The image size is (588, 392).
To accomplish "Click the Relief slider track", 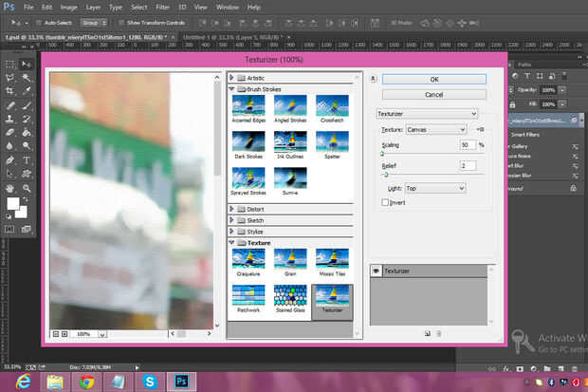I will [x=432, y=175].
